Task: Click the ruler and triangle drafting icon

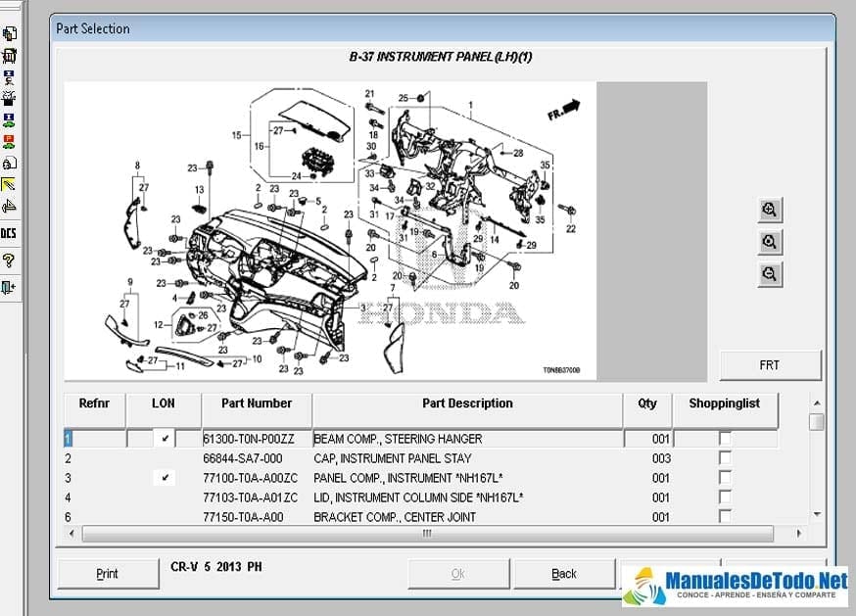Action: click(x=9, y=207)
